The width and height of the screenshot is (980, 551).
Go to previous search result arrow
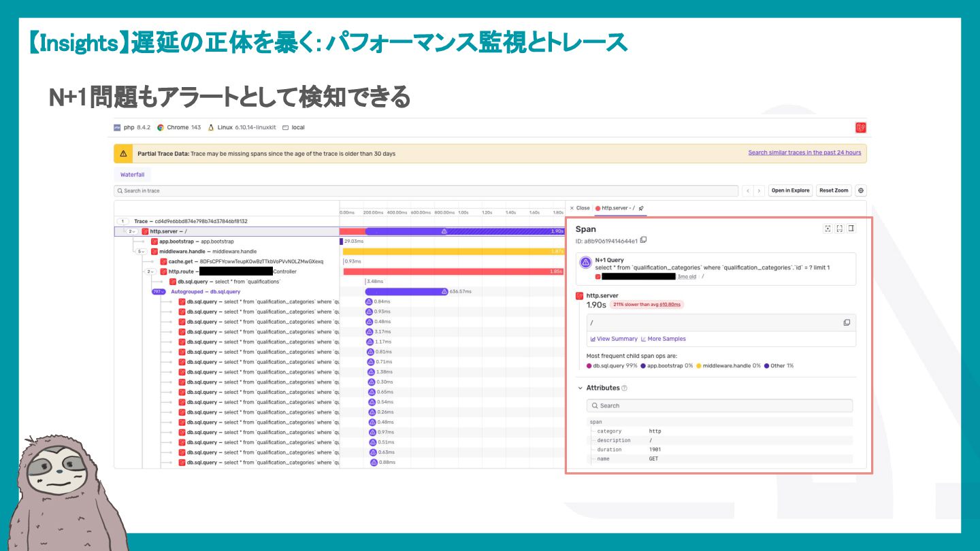click(x=748, y=190)
